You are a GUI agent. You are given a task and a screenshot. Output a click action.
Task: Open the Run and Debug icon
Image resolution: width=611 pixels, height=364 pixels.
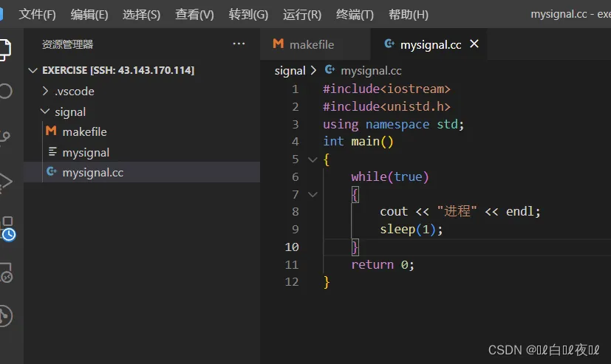point(5,182)
